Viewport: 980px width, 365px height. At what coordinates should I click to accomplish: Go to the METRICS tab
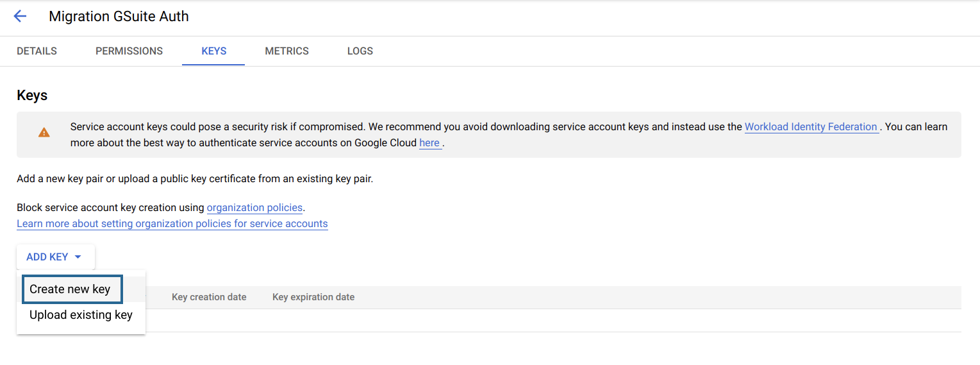click(x=287, y=51)
